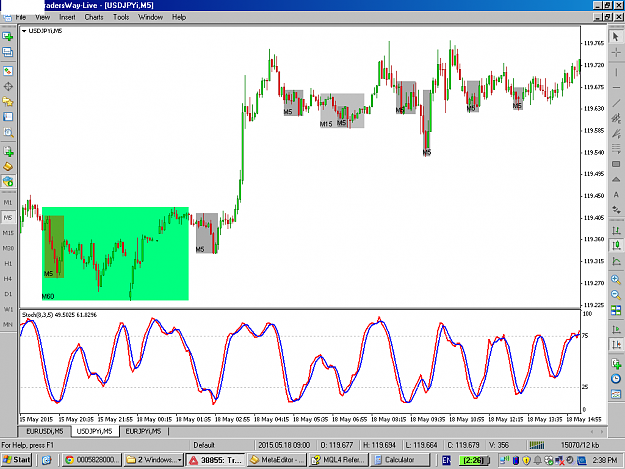Switch timeframe to H1

(8, 263)
